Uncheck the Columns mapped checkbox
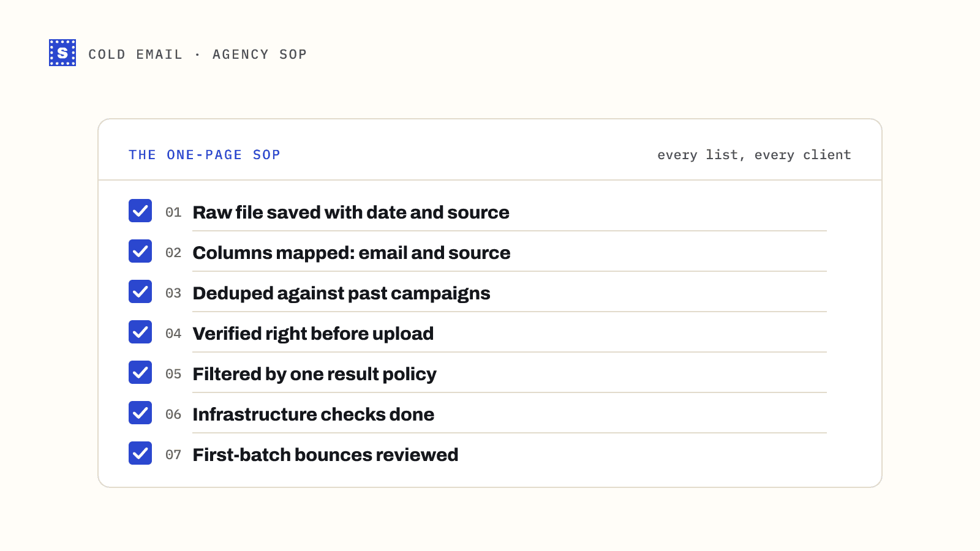Screen dimensions: 980x551 (x=140, y=251)
